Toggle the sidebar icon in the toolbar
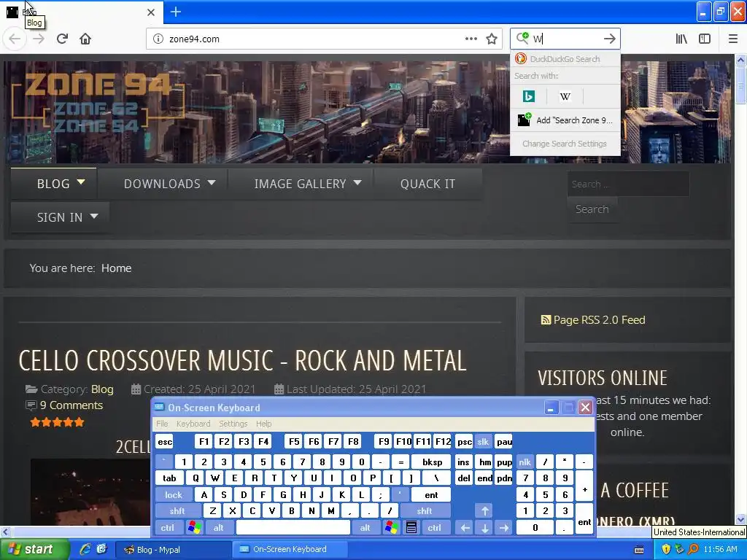The image size is (747, 560). [705, 39]
